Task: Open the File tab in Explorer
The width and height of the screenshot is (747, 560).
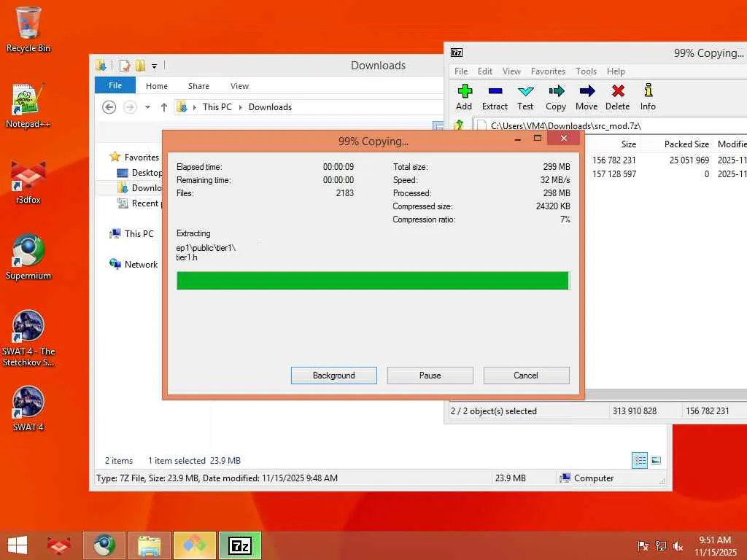Action: tap(115, 85)
